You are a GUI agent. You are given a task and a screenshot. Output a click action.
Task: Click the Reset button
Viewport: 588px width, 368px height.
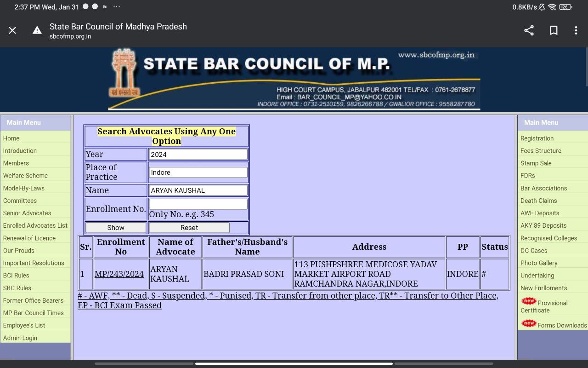pyautogui.click(x=189, y=228)
